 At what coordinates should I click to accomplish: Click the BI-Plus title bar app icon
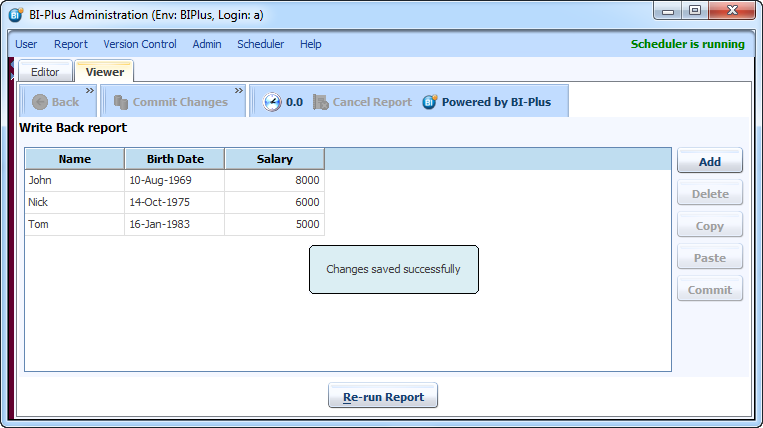pyautogui.click(x=16, y=13)
